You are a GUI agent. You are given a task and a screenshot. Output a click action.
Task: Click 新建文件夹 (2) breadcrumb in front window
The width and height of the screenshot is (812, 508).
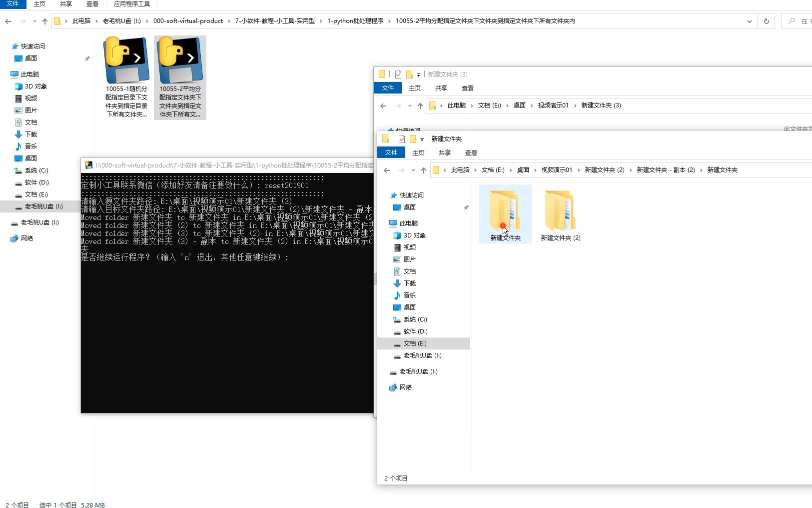pyautogui.click(x=604, y=170)
